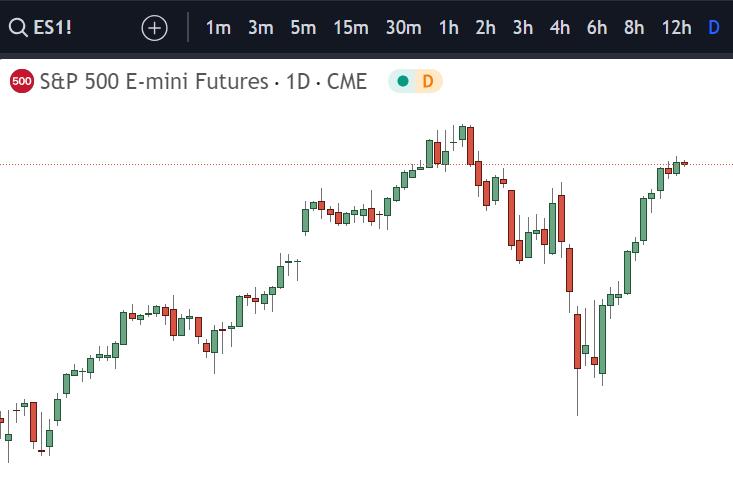Change interval to 2h
Screen dimensions: 733x486
(x=486, y=28)
